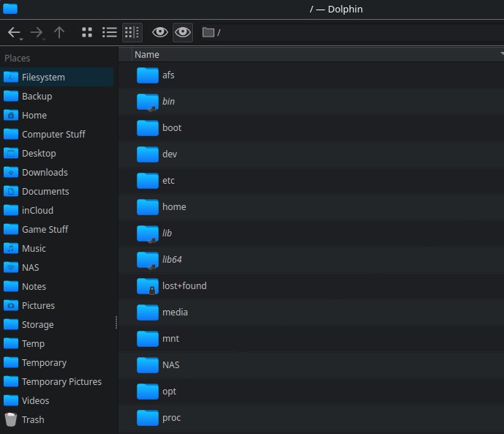The height and width of the screenshot is (434, 504).
Task: Switch to Details list view mode
Action: (x=109, y=32)
